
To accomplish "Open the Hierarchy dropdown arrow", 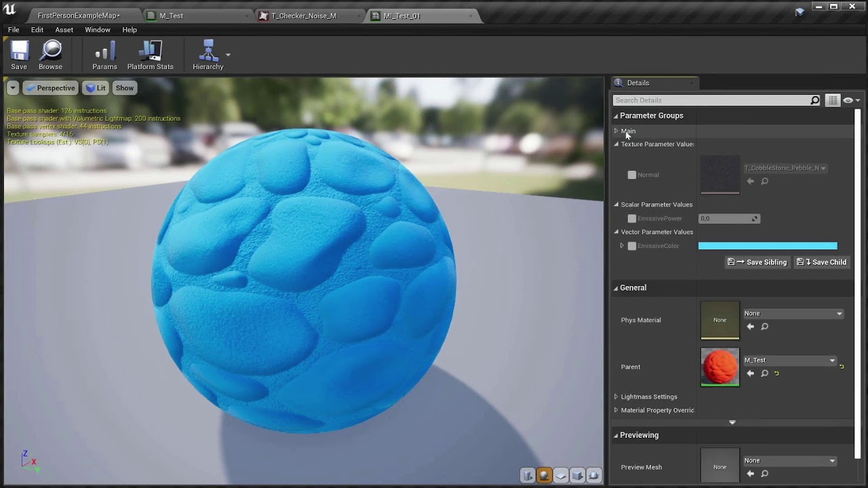I will click(x=228, y=55).
